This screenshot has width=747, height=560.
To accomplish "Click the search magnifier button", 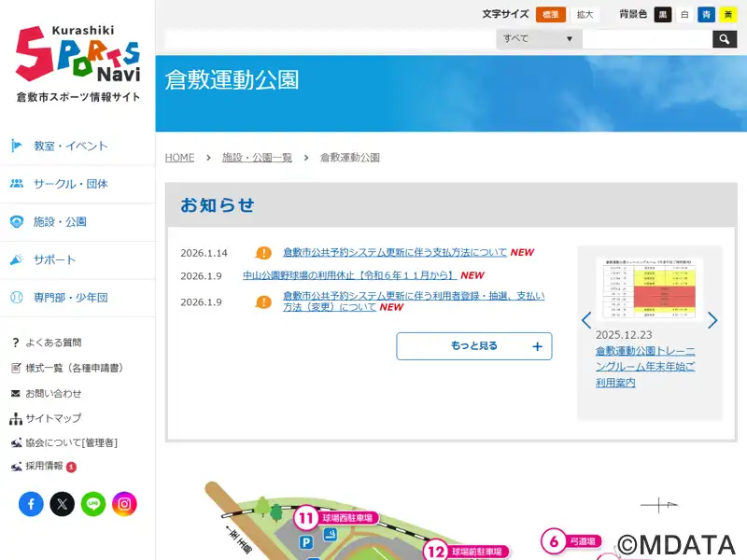I will pyautogui.click(x=725, y=39).
